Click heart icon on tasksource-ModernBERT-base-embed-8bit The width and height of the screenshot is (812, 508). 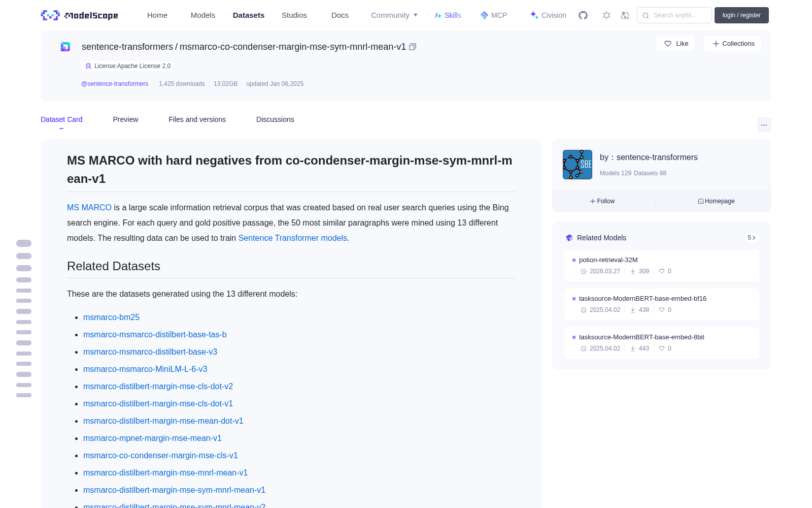coord(662,348)
